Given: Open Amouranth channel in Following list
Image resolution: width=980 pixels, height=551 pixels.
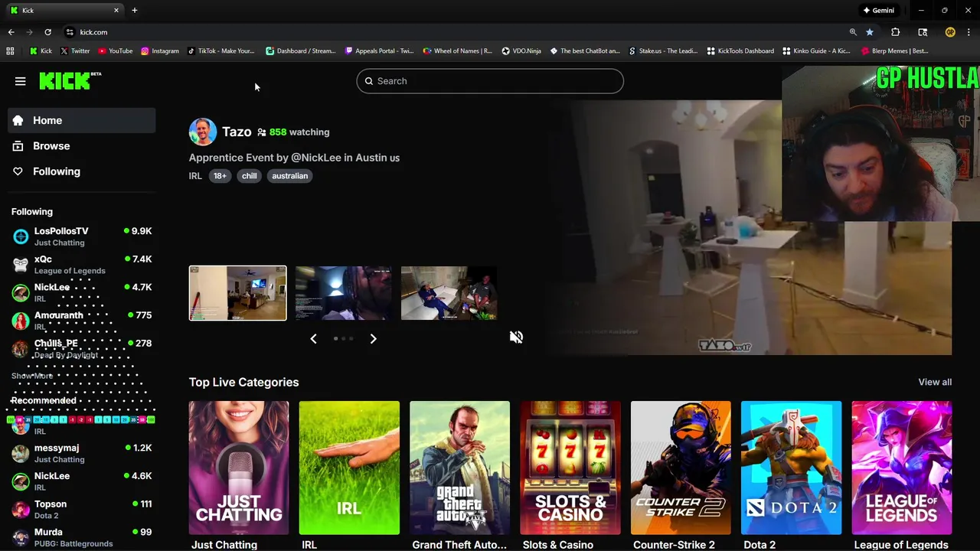Looking at the screenshot, I should 82,320.
